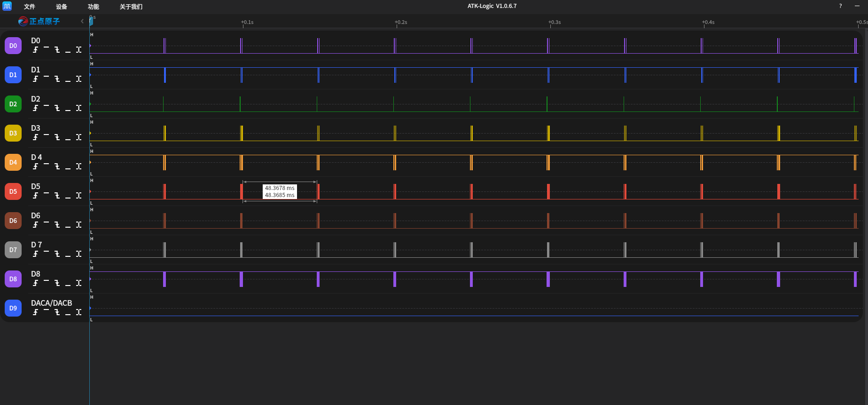Set falling edge trigger on D4
The image size is (868, 405).
pyautogui.click(x=57, y=167)
